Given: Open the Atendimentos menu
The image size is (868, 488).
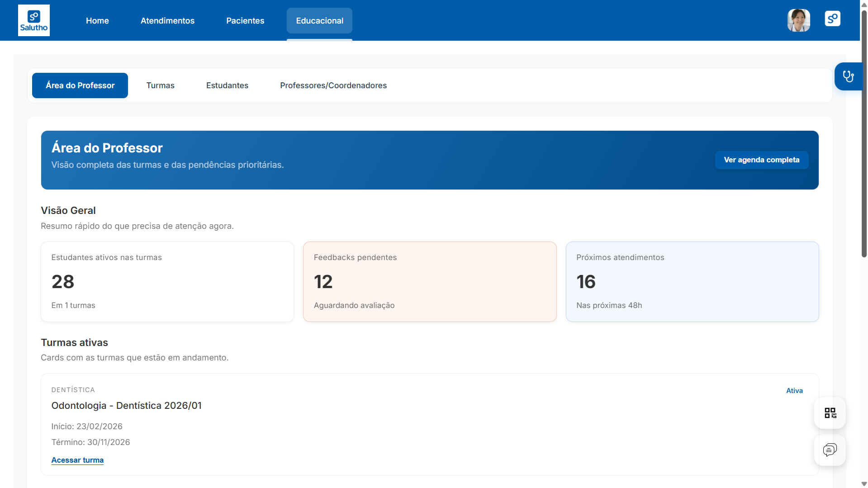Looking at the screenshot, I should (167, 20).
